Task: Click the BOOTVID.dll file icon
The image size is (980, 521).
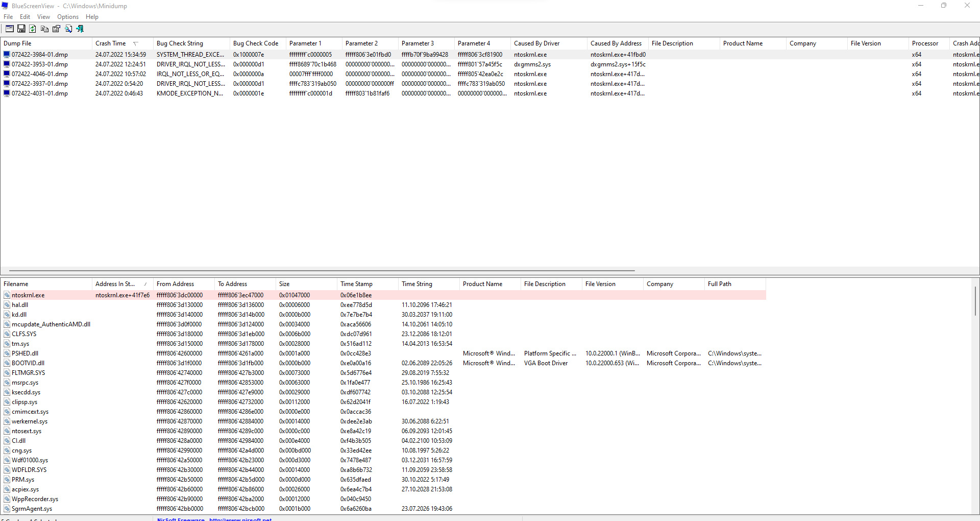Action: [x=7, y=363]
